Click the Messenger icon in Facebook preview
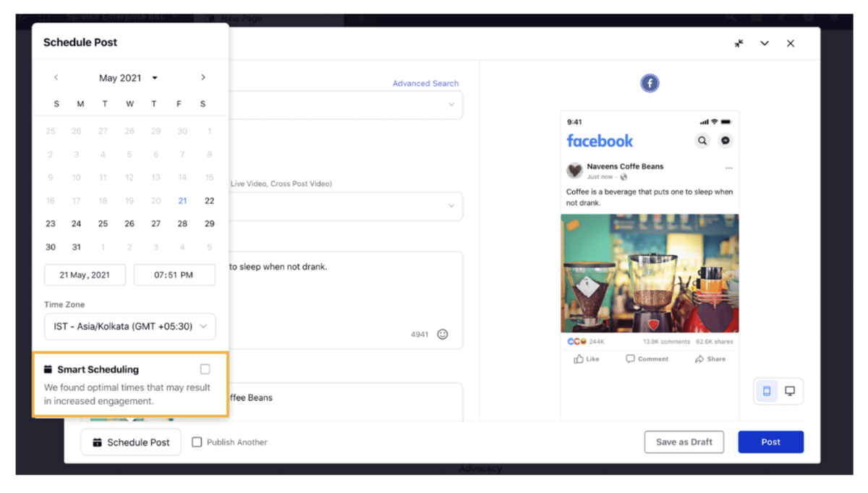This screenshot has height=493, width=868. (726, 141)
